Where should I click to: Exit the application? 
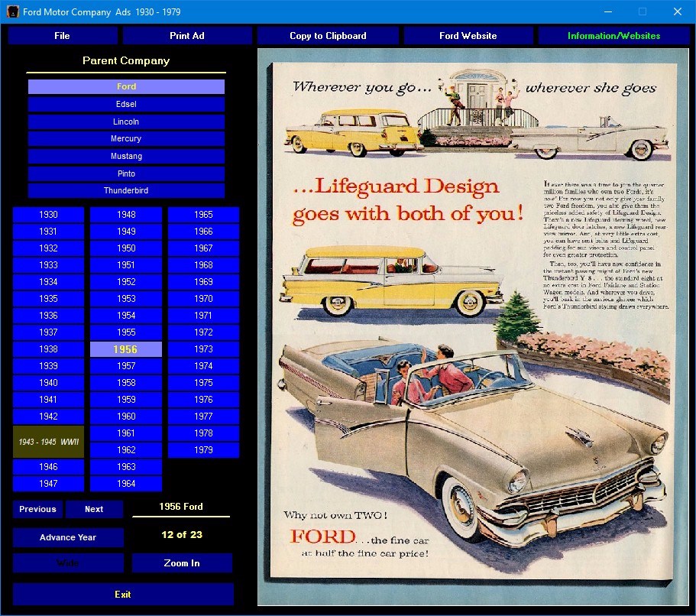click(x=123, y=595)
